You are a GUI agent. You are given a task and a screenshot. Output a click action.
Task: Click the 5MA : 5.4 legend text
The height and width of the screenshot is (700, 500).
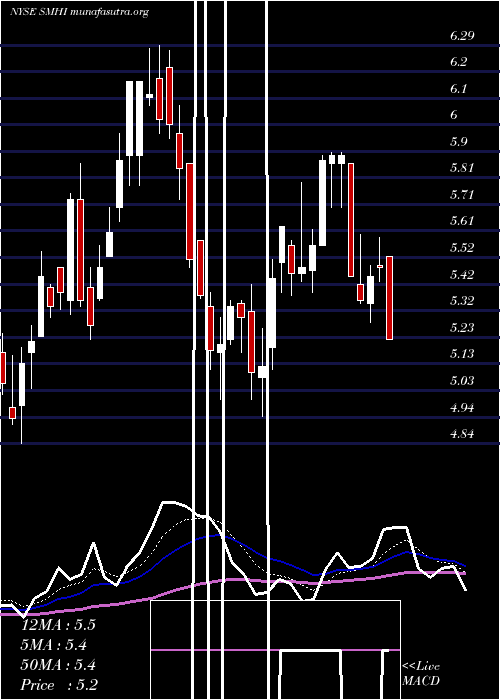(54, 645)
